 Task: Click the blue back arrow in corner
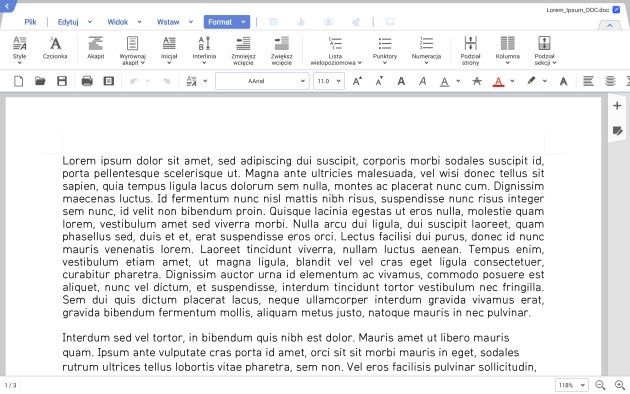coord(7,6)
